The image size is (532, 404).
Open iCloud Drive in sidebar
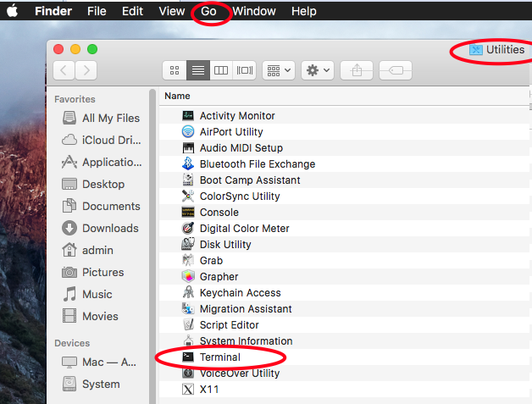click(x=101, y=140)
